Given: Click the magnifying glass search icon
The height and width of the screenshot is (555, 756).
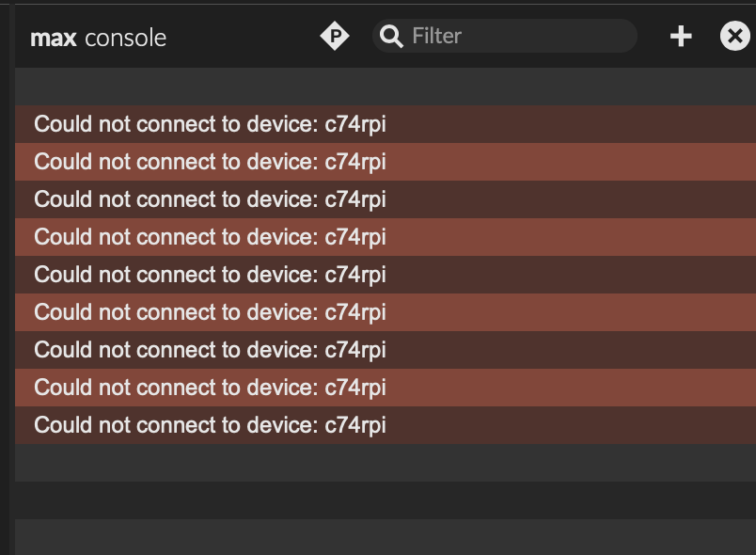Looking at the screenshot, I should tap(392, 37).
